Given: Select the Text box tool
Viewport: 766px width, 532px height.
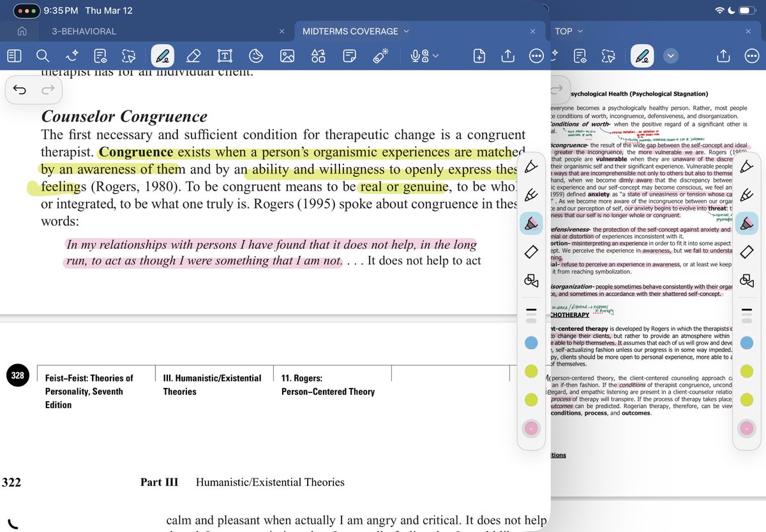Looking at the screenshot, I should click(225, 56).
